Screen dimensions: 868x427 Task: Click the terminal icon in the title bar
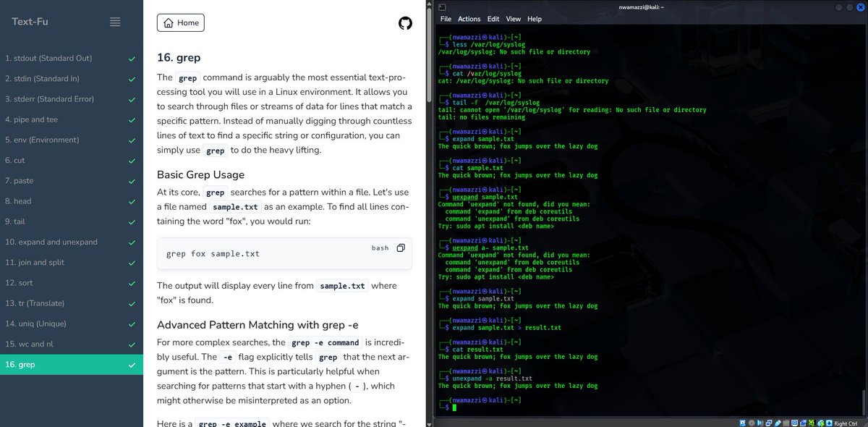441,6
